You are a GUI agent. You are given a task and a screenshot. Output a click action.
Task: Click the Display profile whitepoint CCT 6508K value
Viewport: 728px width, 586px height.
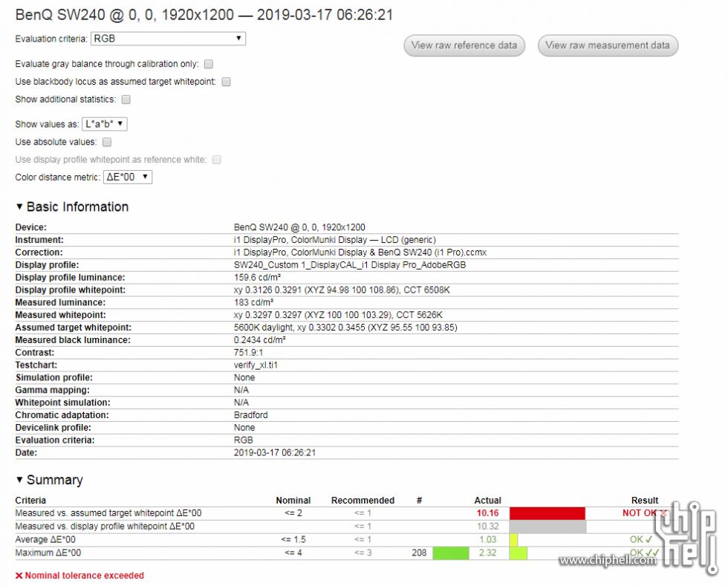coord(342,290)
